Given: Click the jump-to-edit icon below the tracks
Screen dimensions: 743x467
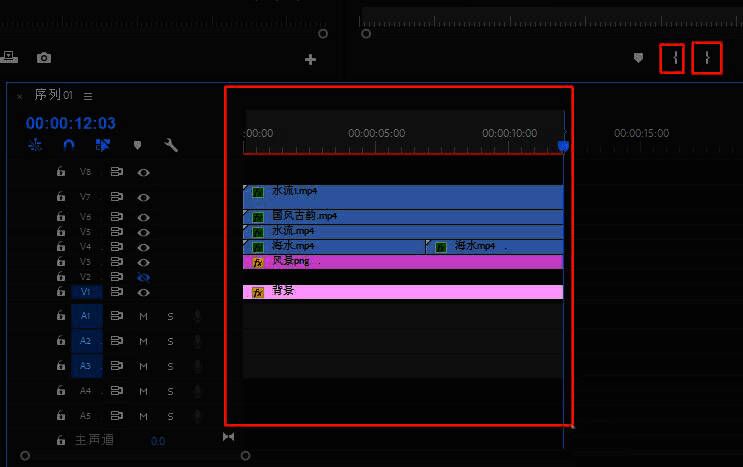Looking at the screenshot, I should tap(228, 436).
